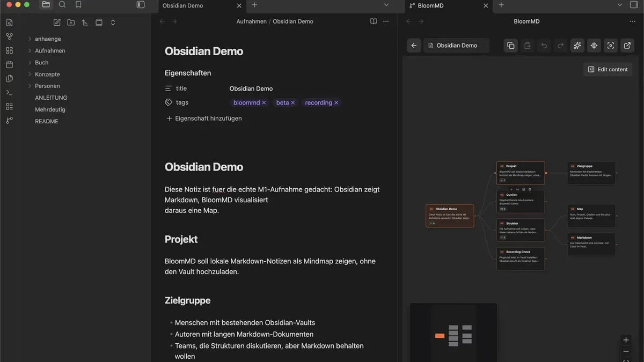644x362 pixels.
Task: Click the trash icon above Quellen node
Action: 530,189
